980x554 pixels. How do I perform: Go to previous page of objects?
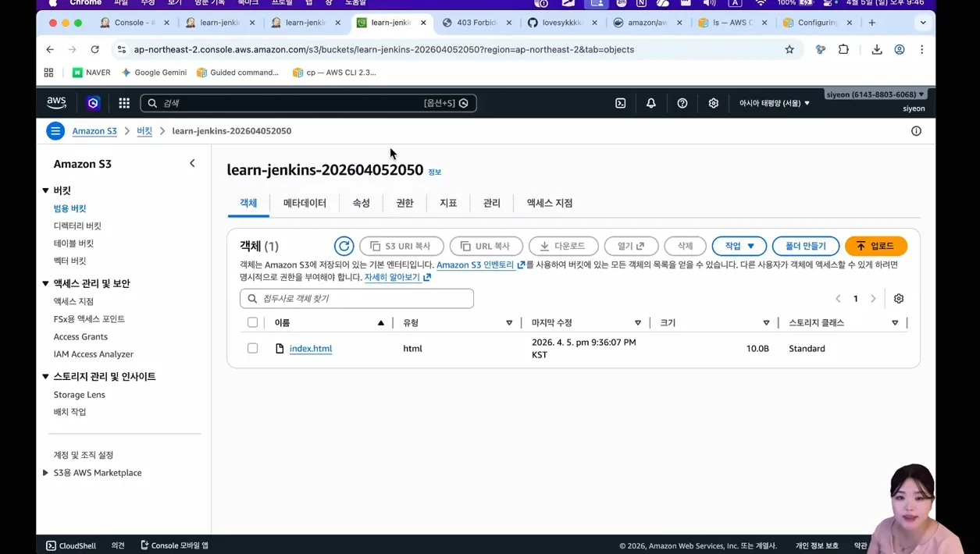coord(838,299)
